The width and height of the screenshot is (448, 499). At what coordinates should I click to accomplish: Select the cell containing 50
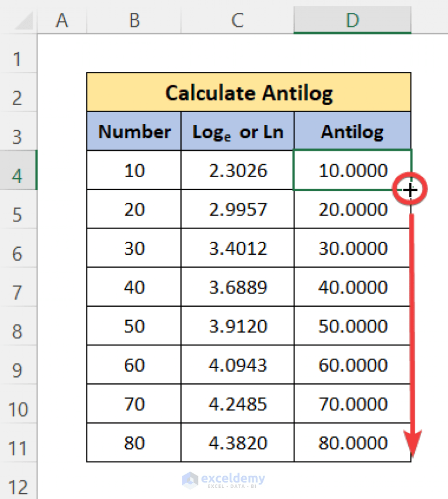(134, 325)
